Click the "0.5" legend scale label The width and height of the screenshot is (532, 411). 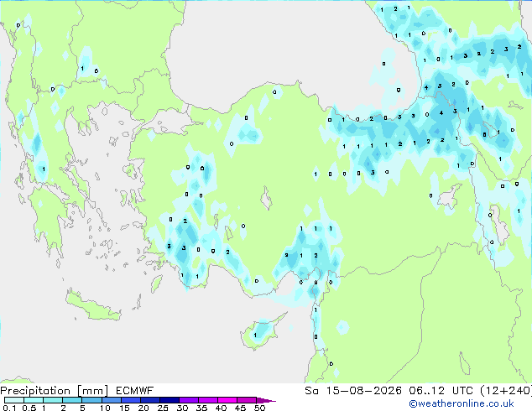pyautogui.click(x=29, y=408)
